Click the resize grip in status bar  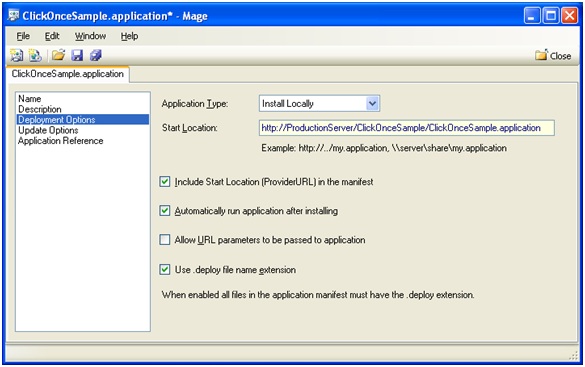[574, 356]
